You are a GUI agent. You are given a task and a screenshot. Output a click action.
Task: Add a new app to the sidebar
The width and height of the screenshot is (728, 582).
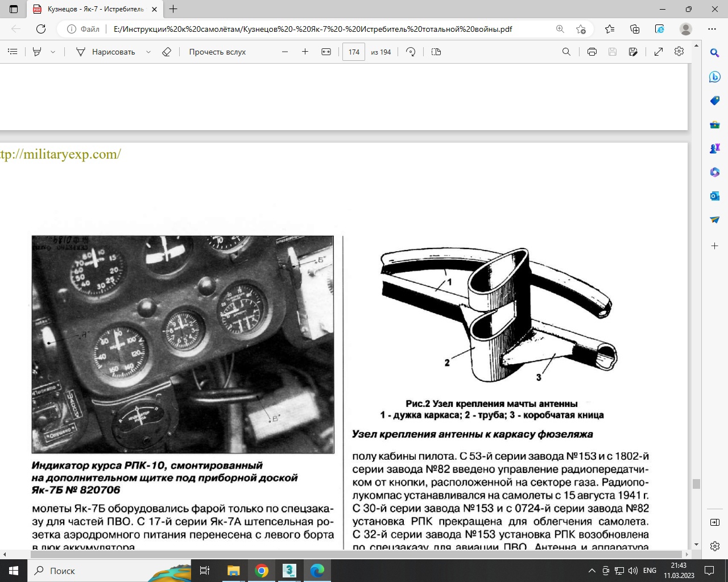coord(715,246)
